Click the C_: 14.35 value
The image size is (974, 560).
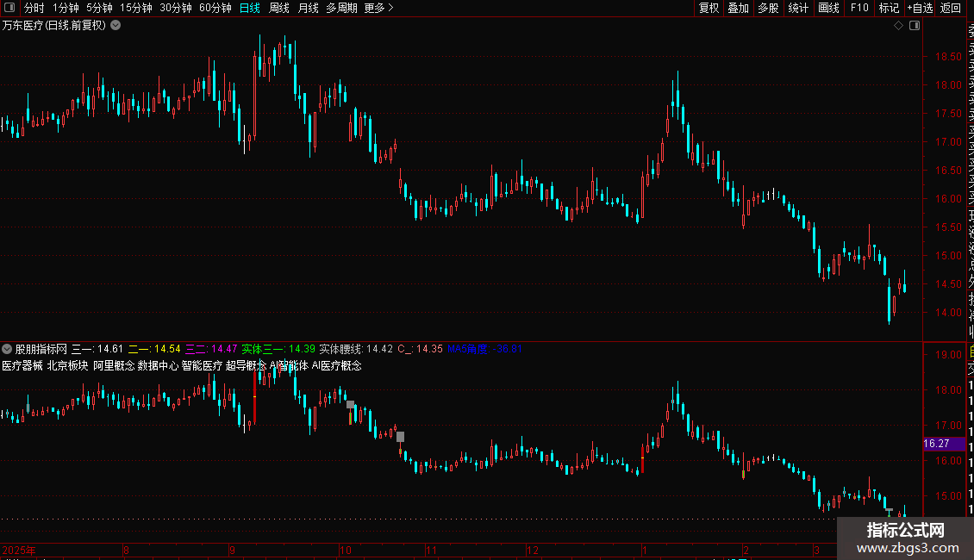pos(420,349)
